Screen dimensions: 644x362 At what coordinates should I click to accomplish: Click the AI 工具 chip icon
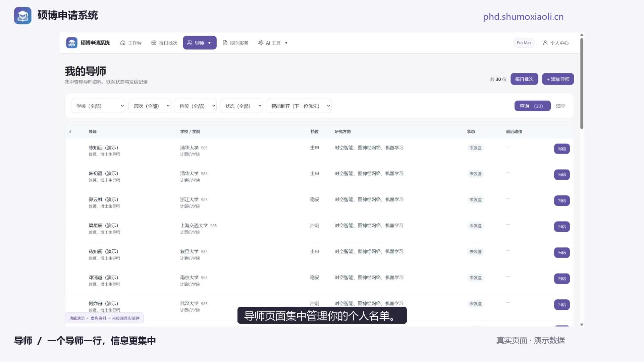(x=261, y=43)
